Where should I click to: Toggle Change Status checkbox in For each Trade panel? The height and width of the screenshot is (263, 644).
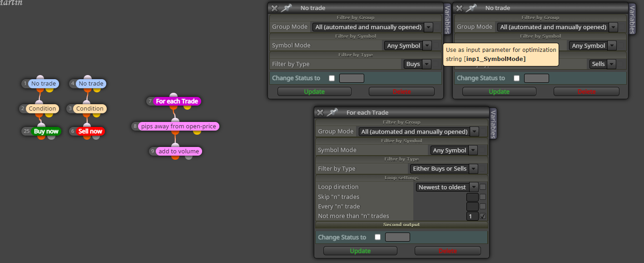(377, 237)
